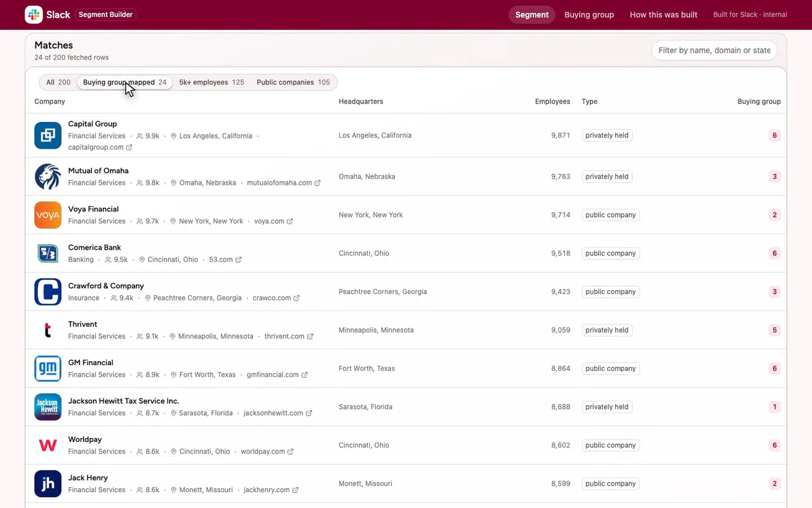Click the Thrivent logo
The width and height of the screenshot is (812, 508).
coord(48,330)
